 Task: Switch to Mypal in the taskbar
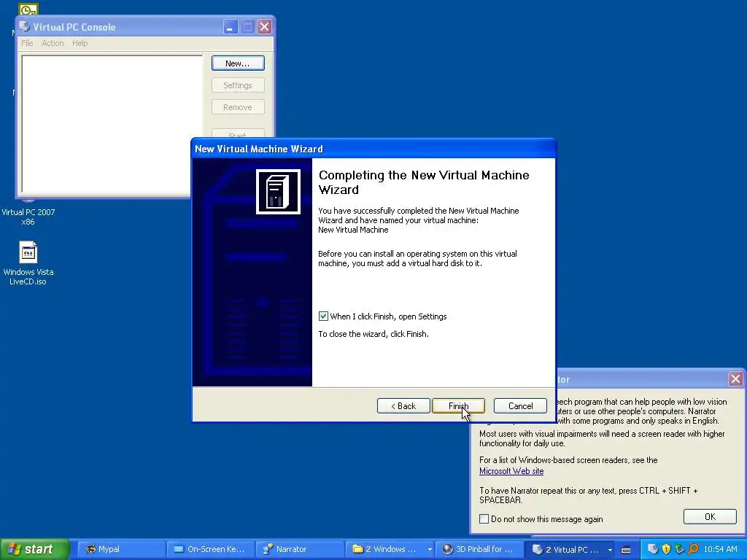pyautogui.click(x=121, y=549)
